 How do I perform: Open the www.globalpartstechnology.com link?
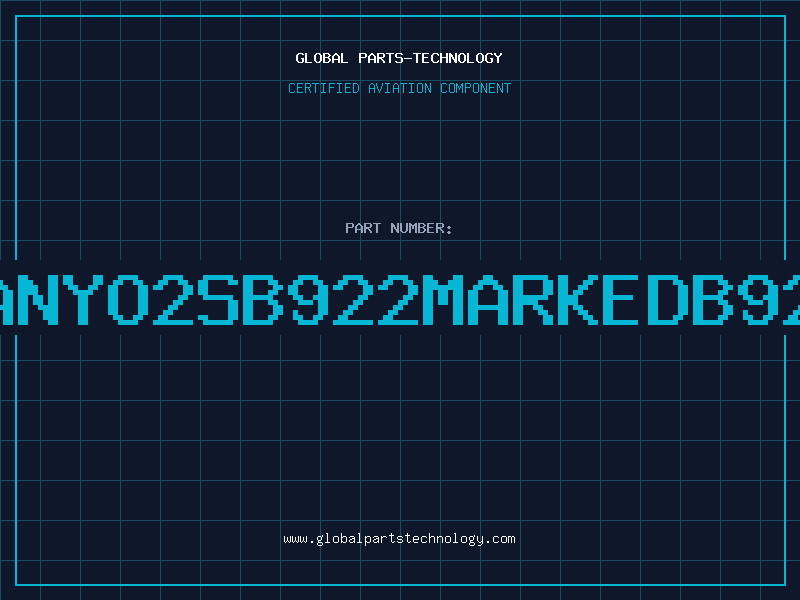click(x=399, y=539)
